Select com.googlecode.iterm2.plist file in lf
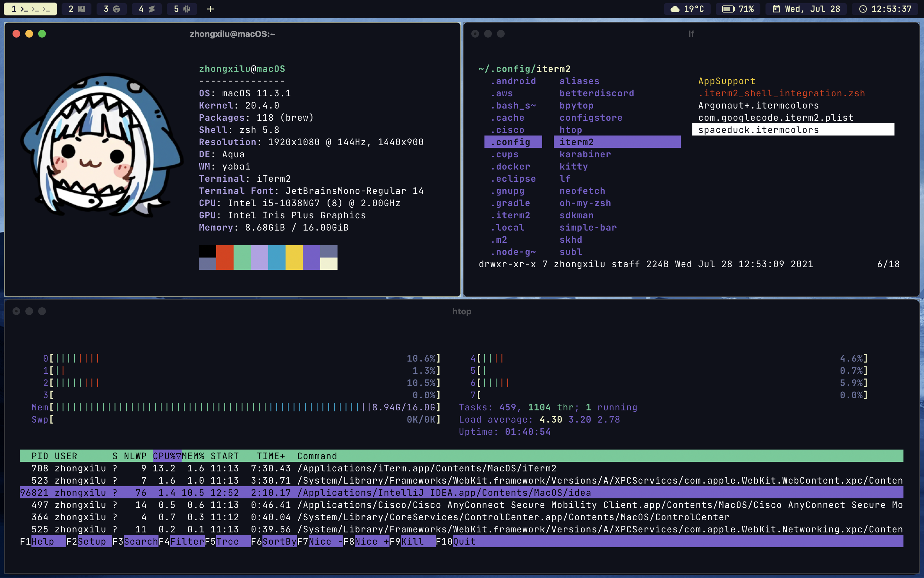924x578 pixels. [776, 118]
